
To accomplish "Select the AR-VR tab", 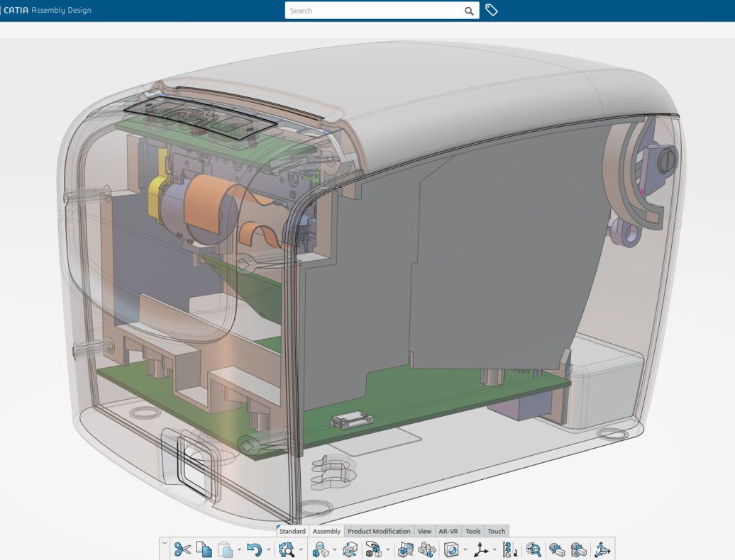I will (448, 531).
